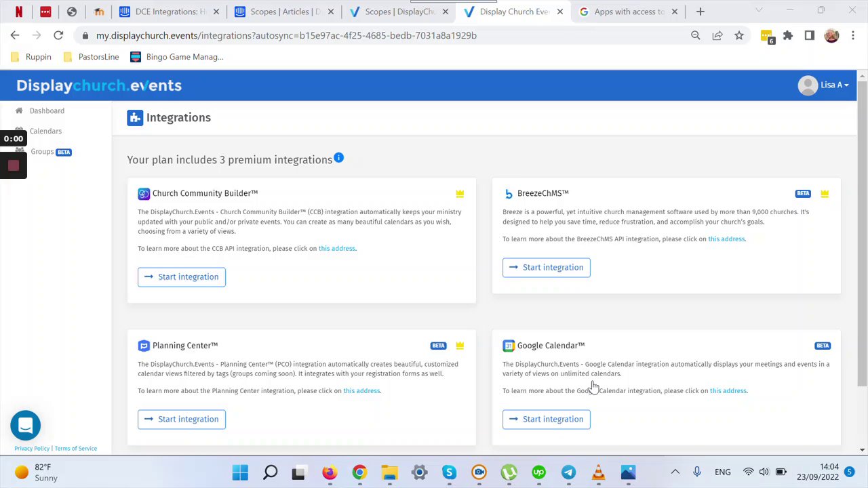Click the Planning Center logo icon
868x488 pixels.
coord(144,346)
